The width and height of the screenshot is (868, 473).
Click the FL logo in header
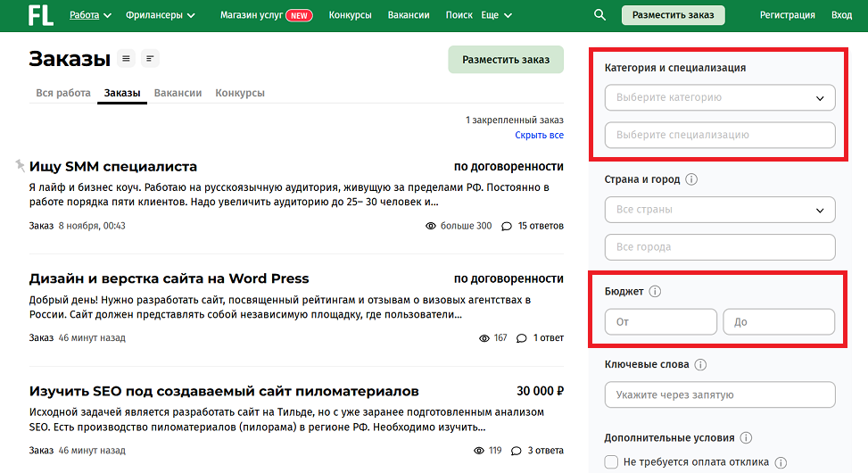40,15
